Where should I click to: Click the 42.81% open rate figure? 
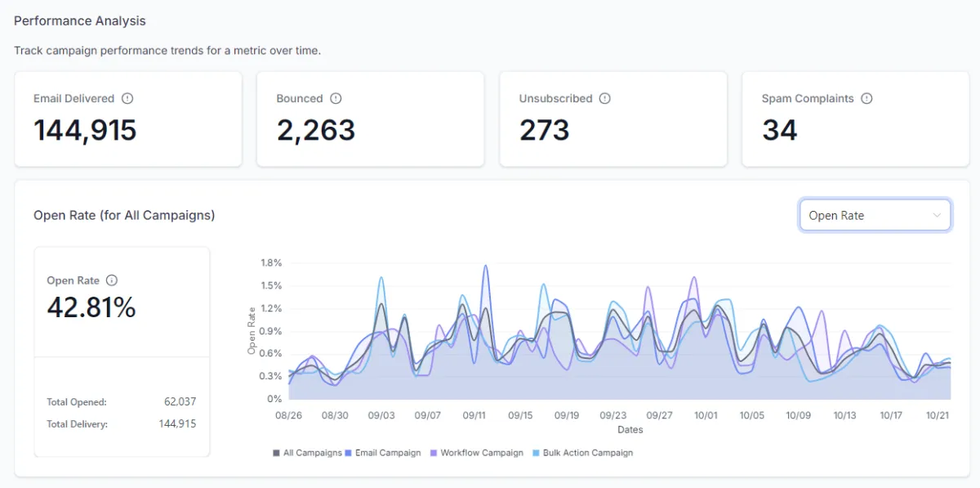(91, 307)
